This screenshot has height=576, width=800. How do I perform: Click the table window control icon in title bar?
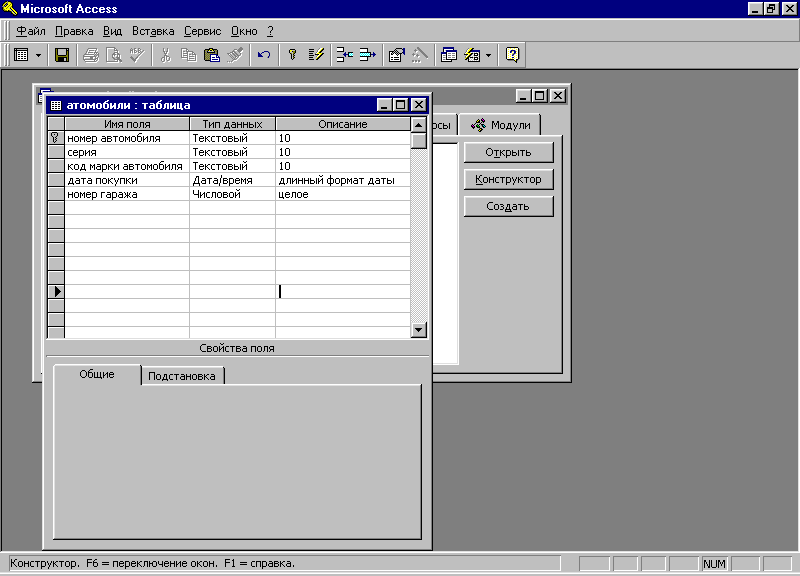click(x=56, y=105)
